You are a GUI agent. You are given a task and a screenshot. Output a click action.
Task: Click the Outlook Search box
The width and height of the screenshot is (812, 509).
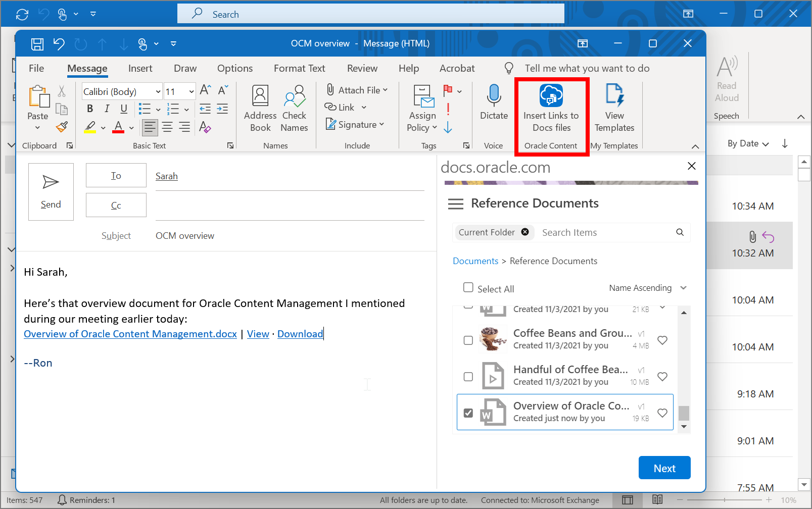click(x=371, y=14)
